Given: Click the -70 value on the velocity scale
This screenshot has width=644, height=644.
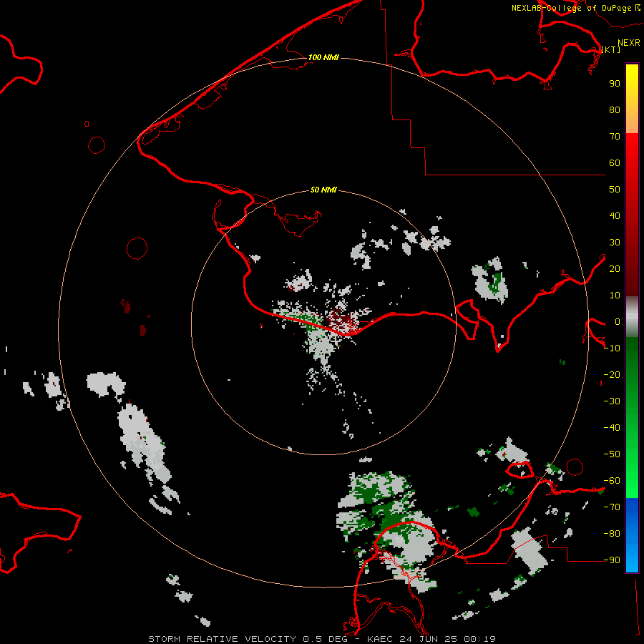Looking at the screenshot, I should click(x=612, y=507).
